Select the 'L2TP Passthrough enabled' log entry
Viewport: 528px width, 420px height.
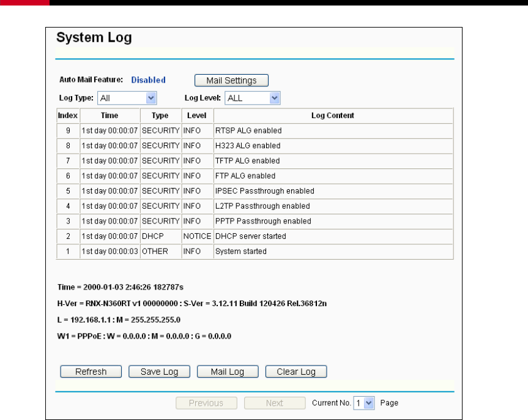[x=255, y=206]
